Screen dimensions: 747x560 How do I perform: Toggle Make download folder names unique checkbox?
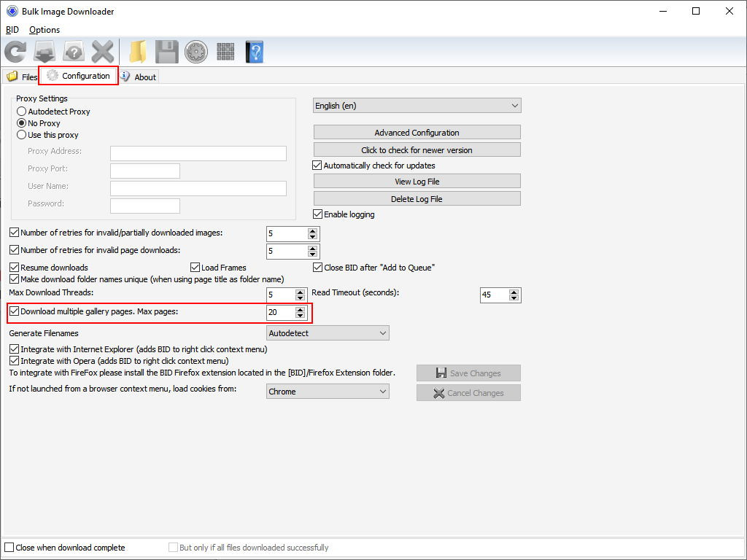pyautogui.click(x=15, y=279)
